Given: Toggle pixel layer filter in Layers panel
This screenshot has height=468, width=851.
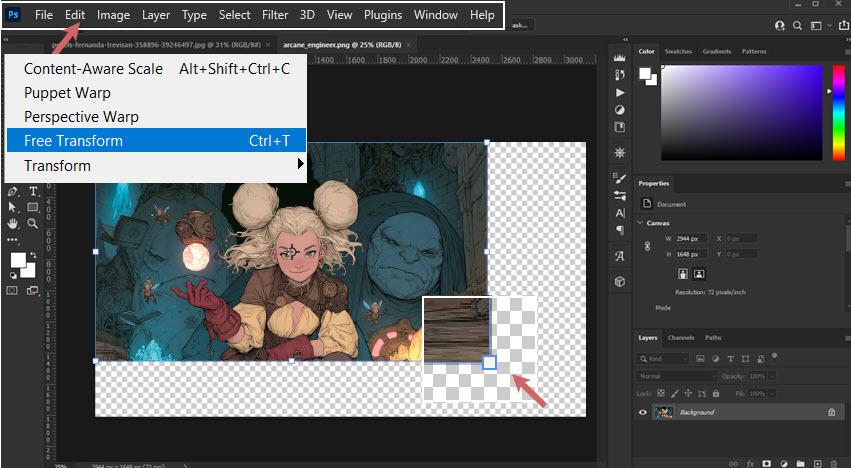Looking at the screenshot, I should [x=700, y=358].
